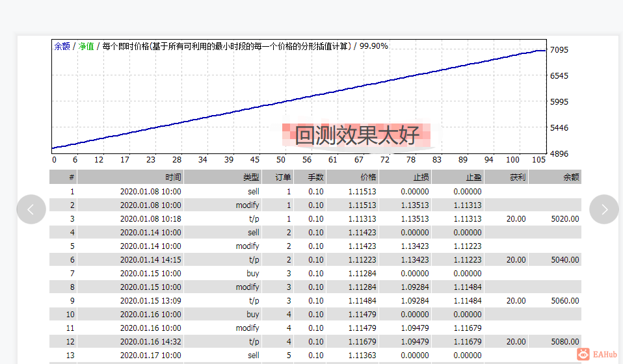623x364 pixels.
Task: Click price 1.11423 in row 4
Action: coord(362,233)
